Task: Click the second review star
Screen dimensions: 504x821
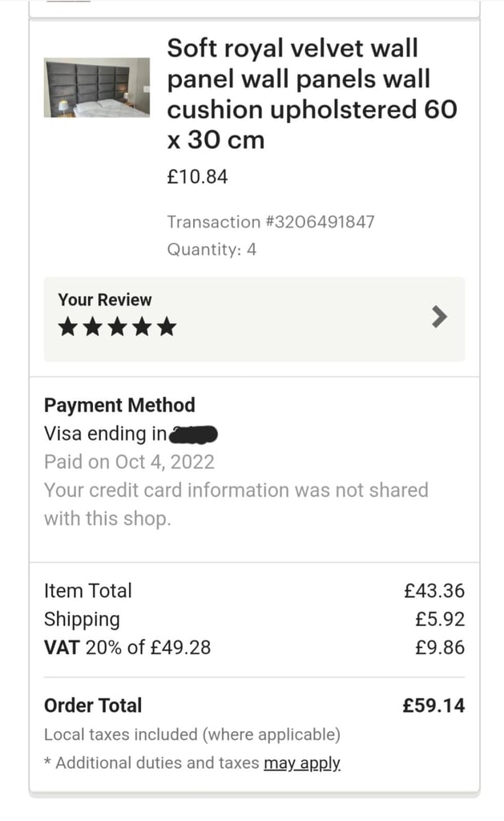Action: coord(93,326)
